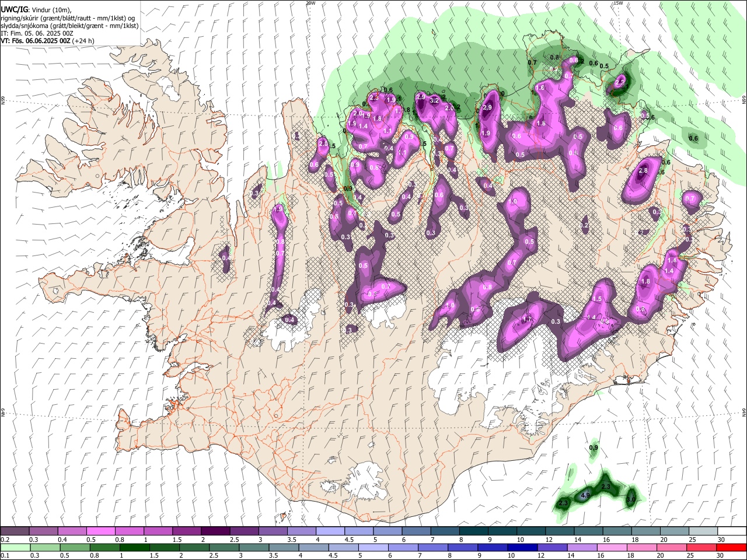Click the '0.2' label under the purple scale

(x=5, y=540)
